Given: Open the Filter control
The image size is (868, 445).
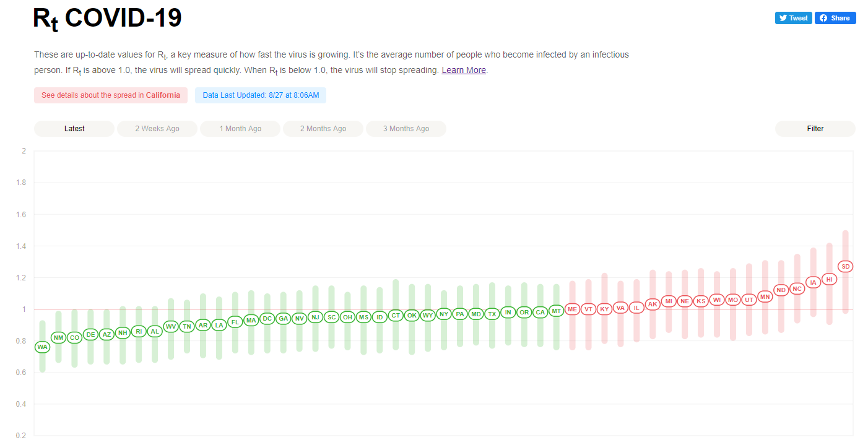Looking at the screenshot, I should (815, 129).
